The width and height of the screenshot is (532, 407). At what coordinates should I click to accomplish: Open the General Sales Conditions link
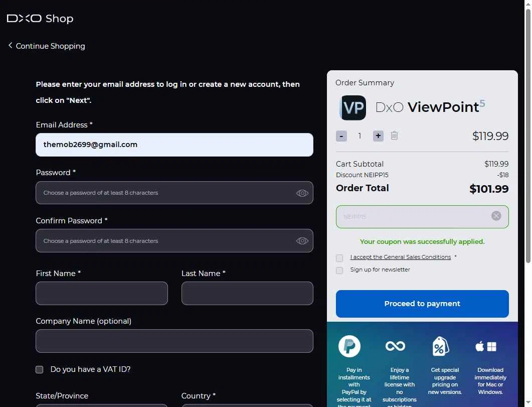pos(400,257)
